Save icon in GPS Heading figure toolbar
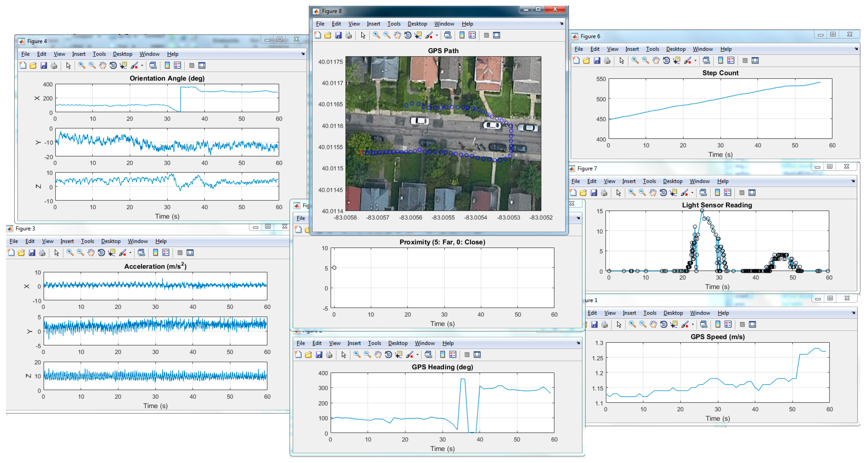Image resolution: width=868 pixels, height=463 pixels. coord(319,355)
